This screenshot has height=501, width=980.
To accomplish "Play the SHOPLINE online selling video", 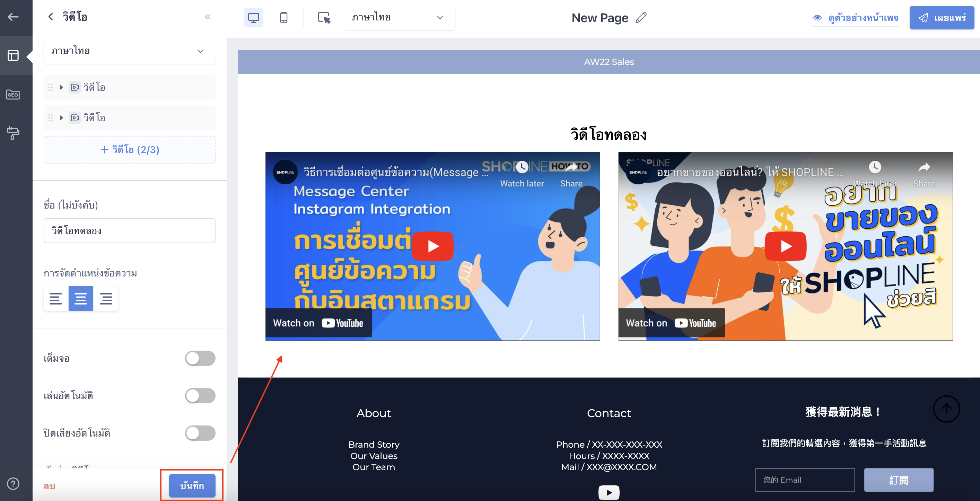I will point(786,246).
